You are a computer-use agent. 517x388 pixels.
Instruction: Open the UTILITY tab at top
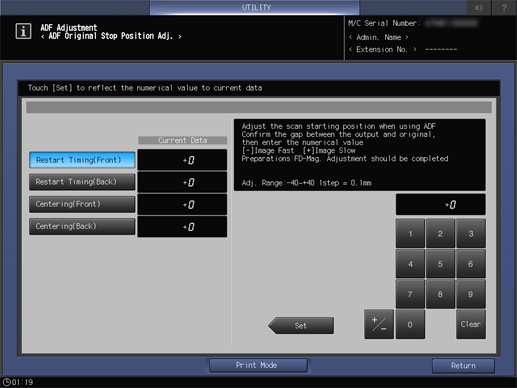[x=255, y=7]
